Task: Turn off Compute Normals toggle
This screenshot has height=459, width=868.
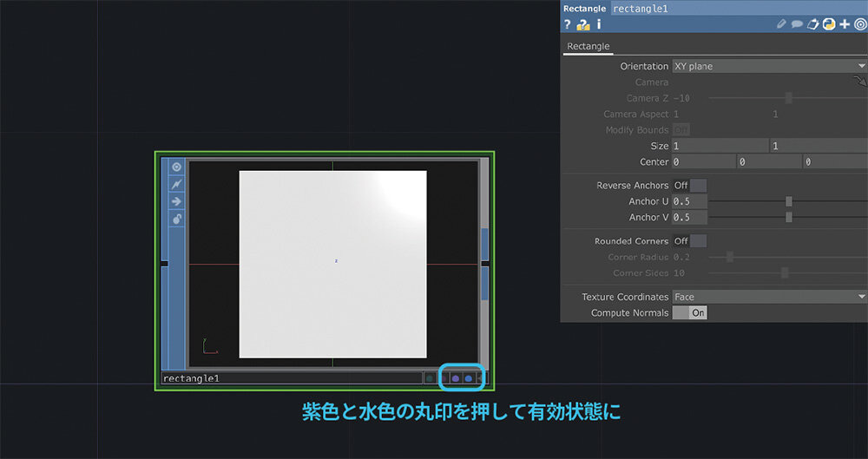Action: [690, 312]
